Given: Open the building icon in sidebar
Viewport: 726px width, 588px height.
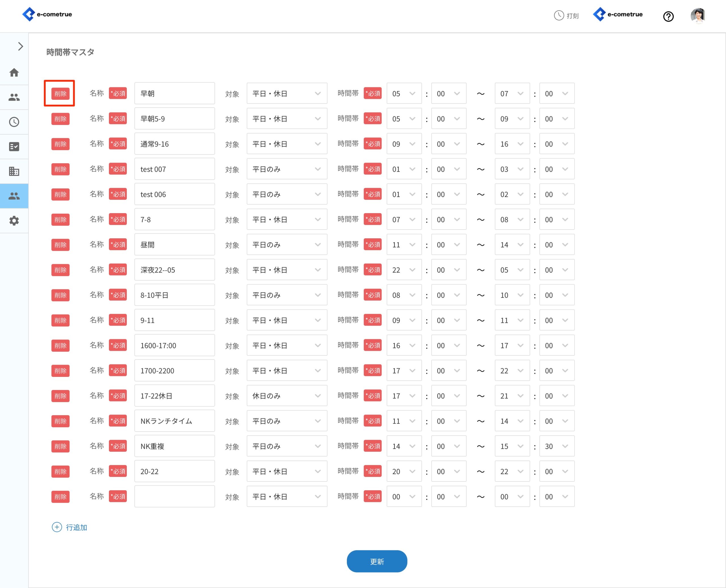Looking at the screenshot, I should point(14,171).
